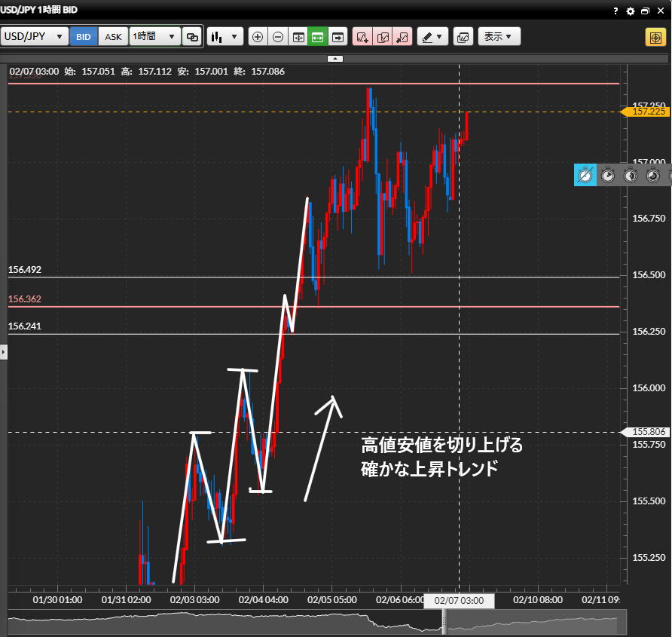672x637 pixels.
Task: Open the drawing pen tool dropdown
Action: click(x=432, y=37)
